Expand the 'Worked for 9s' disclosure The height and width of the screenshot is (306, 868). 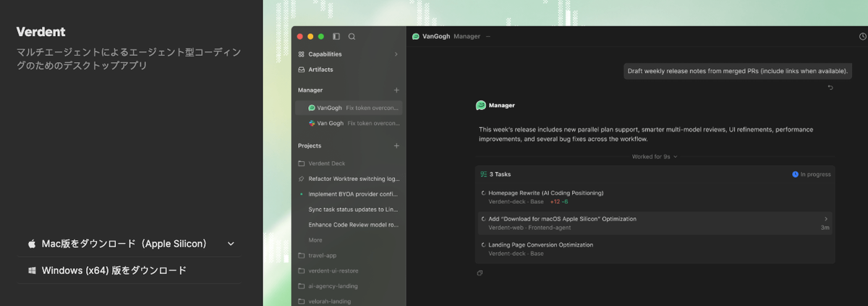pos(655,156)
